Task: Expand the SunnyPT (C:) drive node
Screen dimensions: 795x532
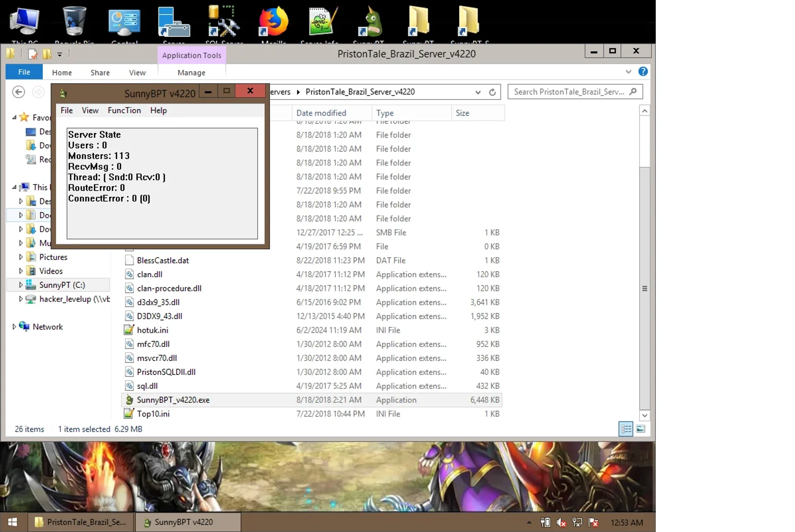Action: pyautogui.click(x=20, y=285)
